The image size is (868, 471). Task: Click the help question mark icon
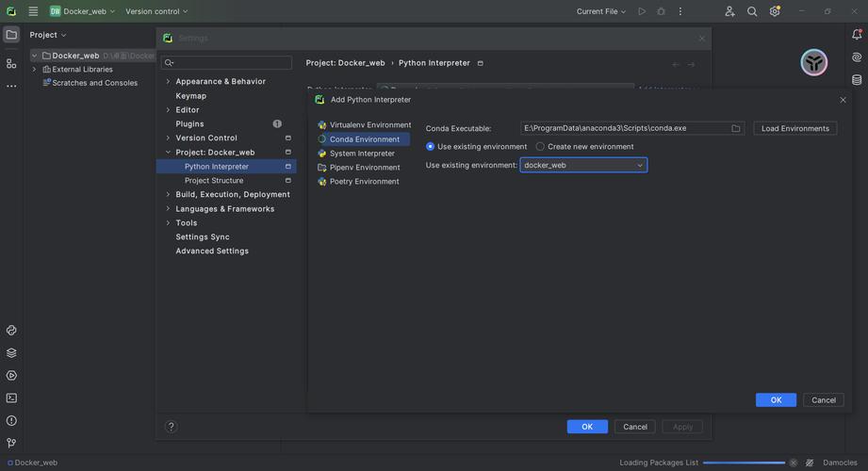171,426
